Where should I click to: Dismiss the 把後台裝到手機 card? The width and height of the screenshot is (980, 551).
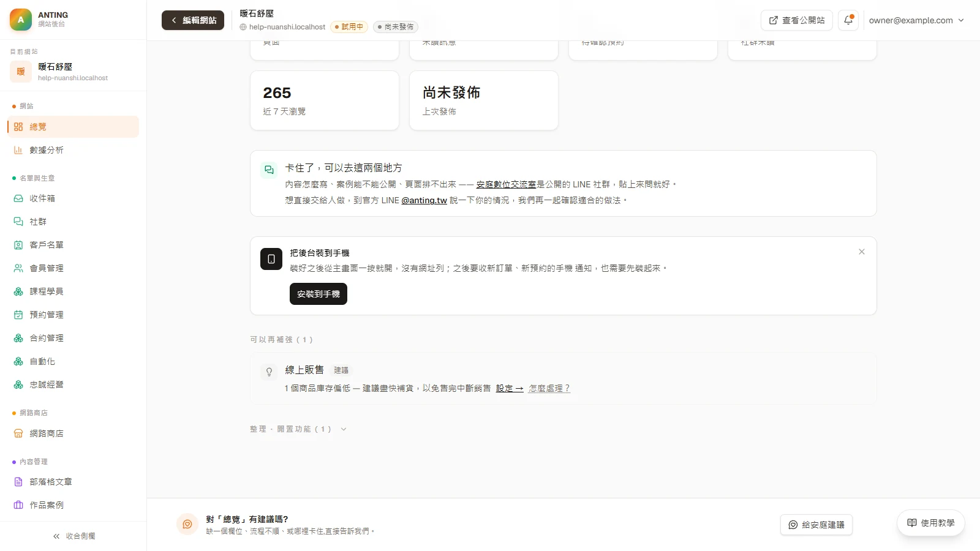[862, 252]
